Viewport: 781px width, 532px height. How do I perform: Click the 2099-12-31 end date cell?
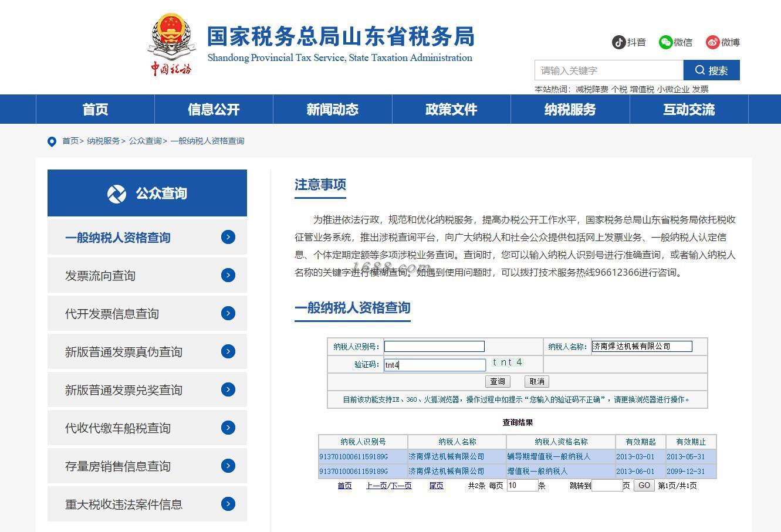pos(691,472)
